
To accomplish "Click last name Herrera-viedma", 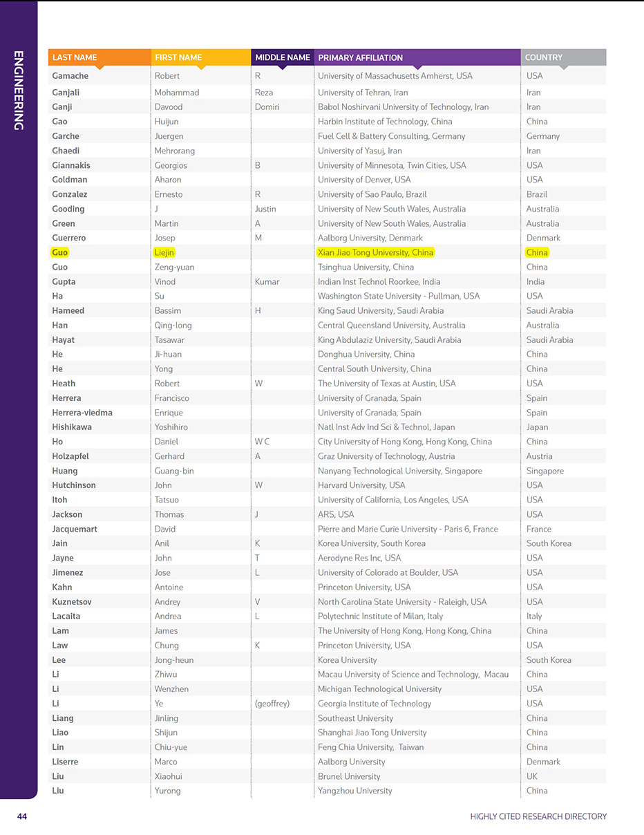I will point(82,413).
